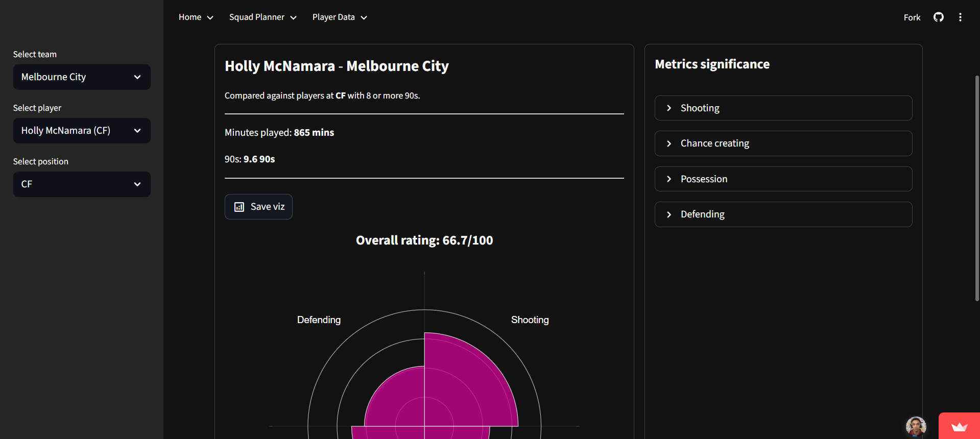Screen dimensions: 980x439
Task: Open the Player Data menu
Action: coord(340,17)
